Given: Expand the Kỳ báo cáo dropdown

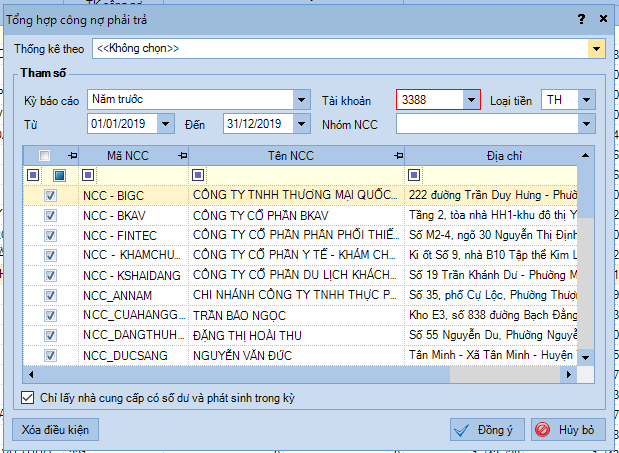Looking at the screenshot, I should click(301, 99).
